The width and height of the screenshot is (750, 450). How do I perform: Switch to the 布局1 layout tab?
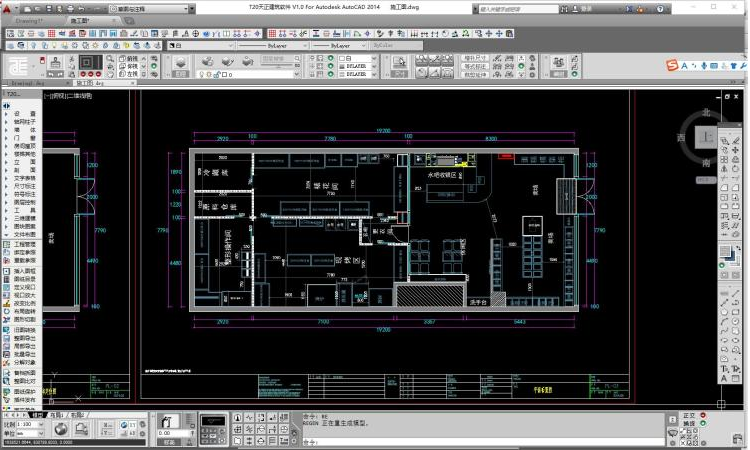coord(56,415)
